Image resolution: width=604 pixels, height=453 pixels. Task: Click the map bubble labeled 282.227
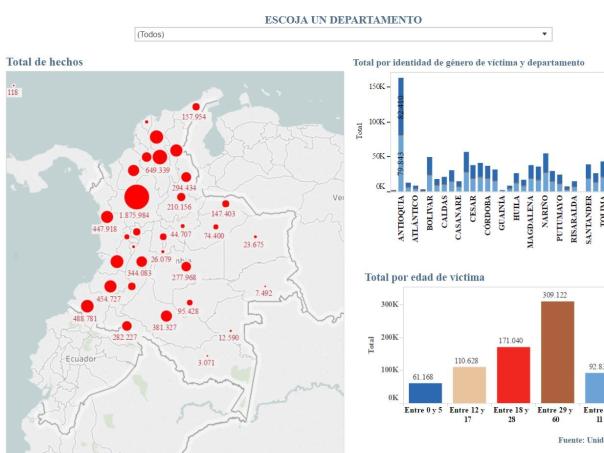click(126, 326)
